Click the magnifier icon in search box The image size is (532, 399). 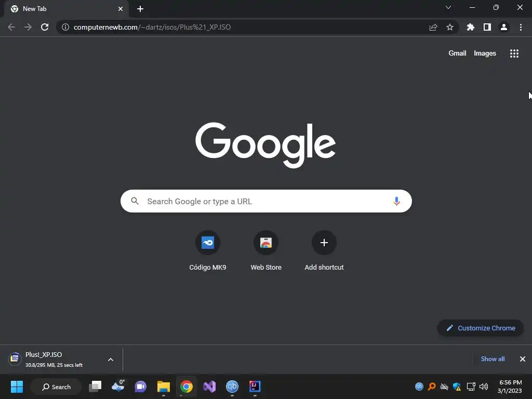coord(135,201)
